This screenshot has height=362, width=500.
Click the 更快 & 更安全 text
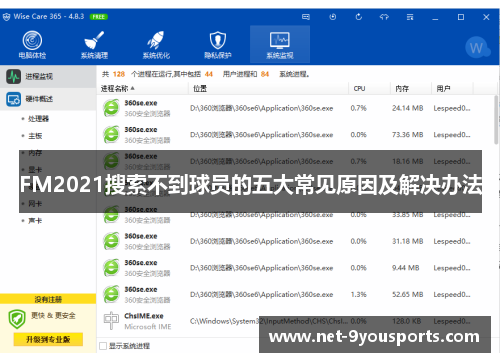tap(53, 315)
